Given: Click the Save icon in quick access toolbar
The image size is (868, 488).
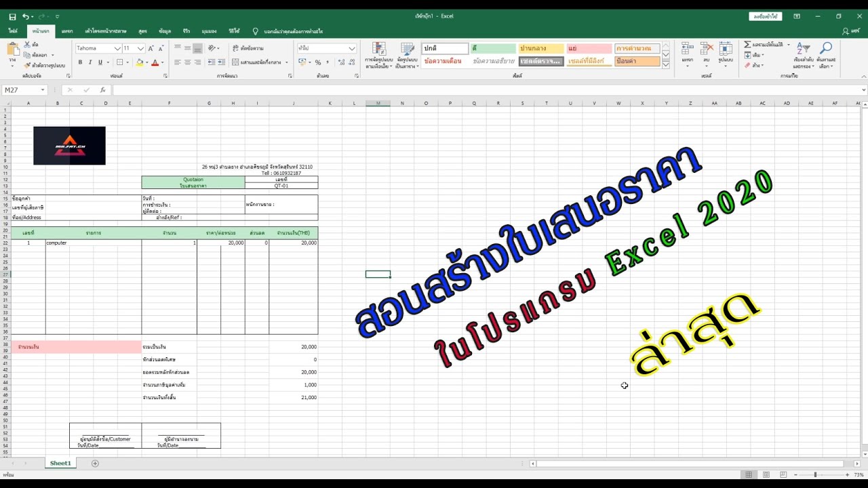Looking at the screenshot, I should [13, 16].
